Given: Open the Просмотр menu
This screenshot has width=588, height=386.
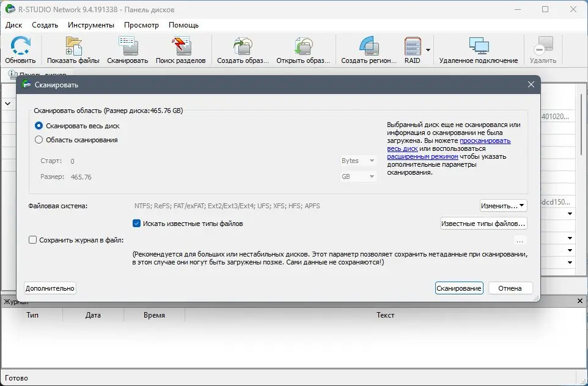Looking at the screenshot, I should tap(141, 25).
